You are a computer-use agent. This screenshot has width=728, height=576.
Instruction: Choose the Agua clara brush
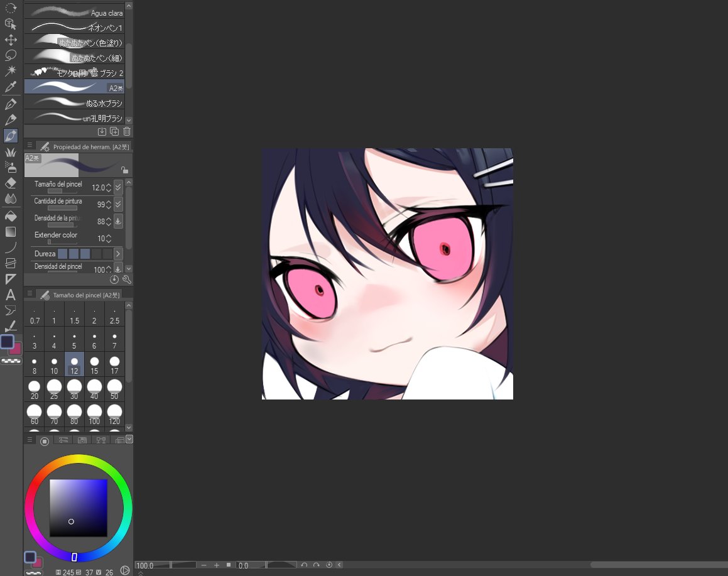(x=74, y=13)
